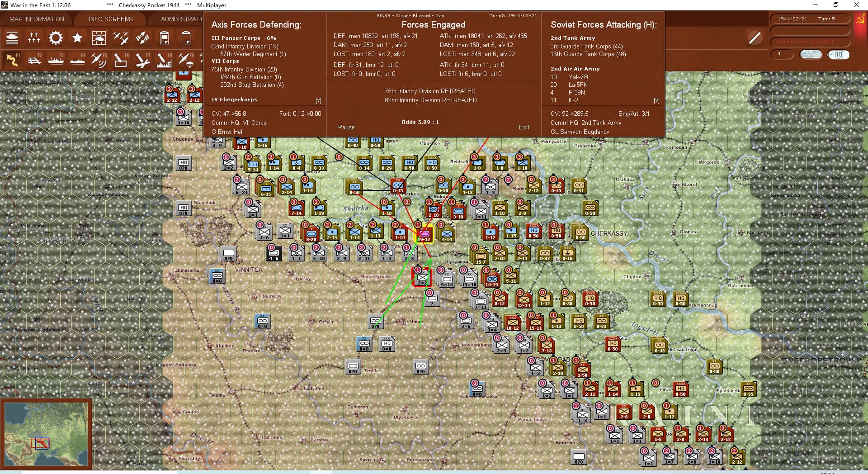Exit the battle report window
Image resolution: width=868 pixels, height=474 pixels.
click(524, 128)
